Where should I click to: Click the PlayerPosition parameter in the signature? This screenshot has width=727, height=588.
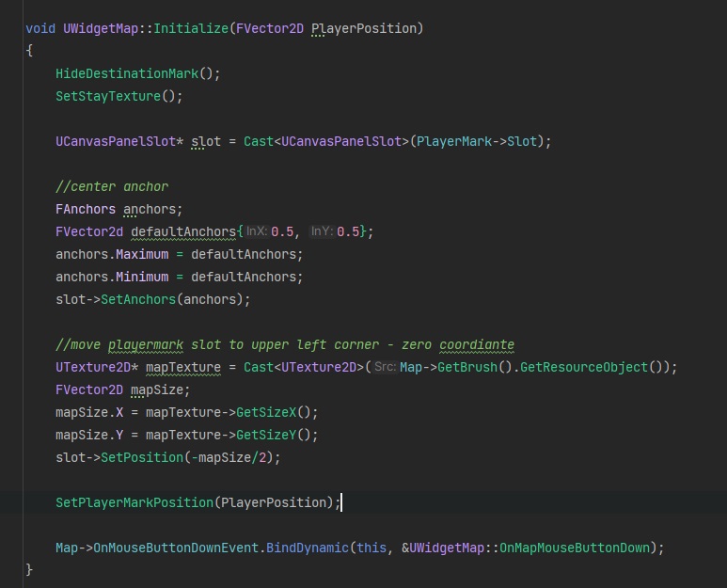[x=364, y=29]
